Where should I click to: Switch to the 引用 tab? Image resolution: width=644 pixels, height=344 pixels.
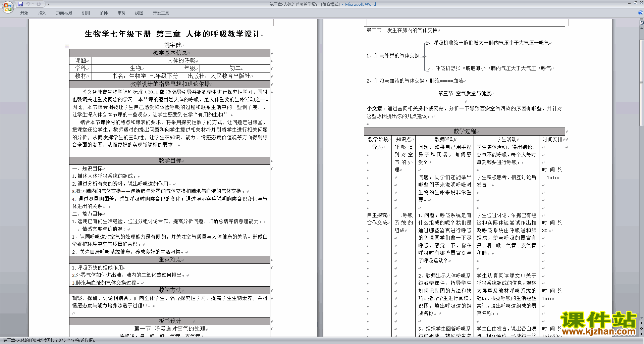coord(86,13)
